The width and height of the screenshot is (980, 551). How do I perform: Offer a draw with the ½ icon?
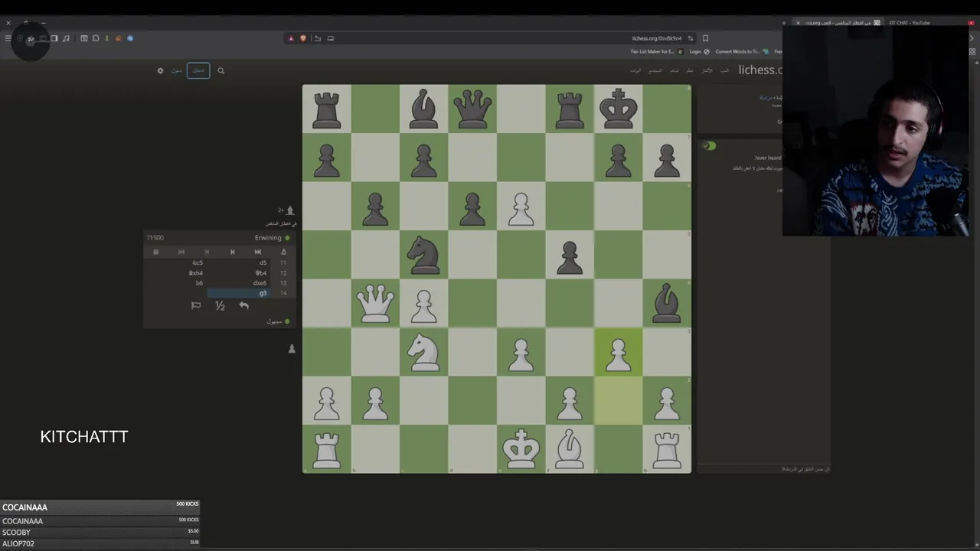click(x=220, y=305)
